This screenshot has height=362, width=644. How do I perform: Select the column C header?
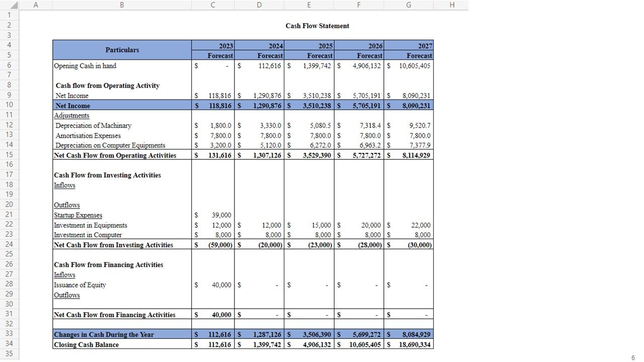(x=213, y=5)
